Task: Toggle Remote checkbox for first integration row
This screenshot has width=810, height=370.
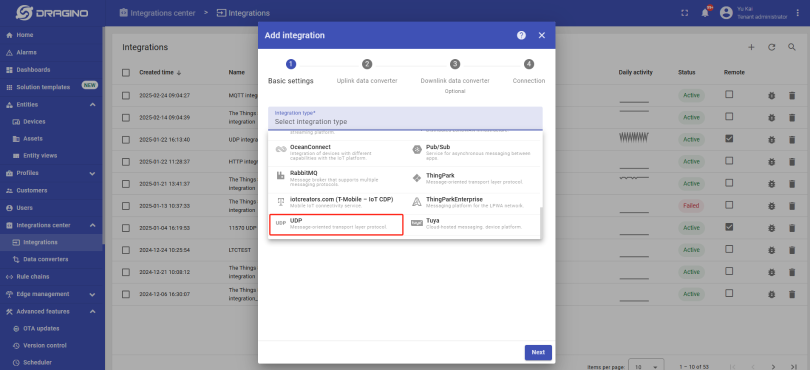Action: click(729, 95)
